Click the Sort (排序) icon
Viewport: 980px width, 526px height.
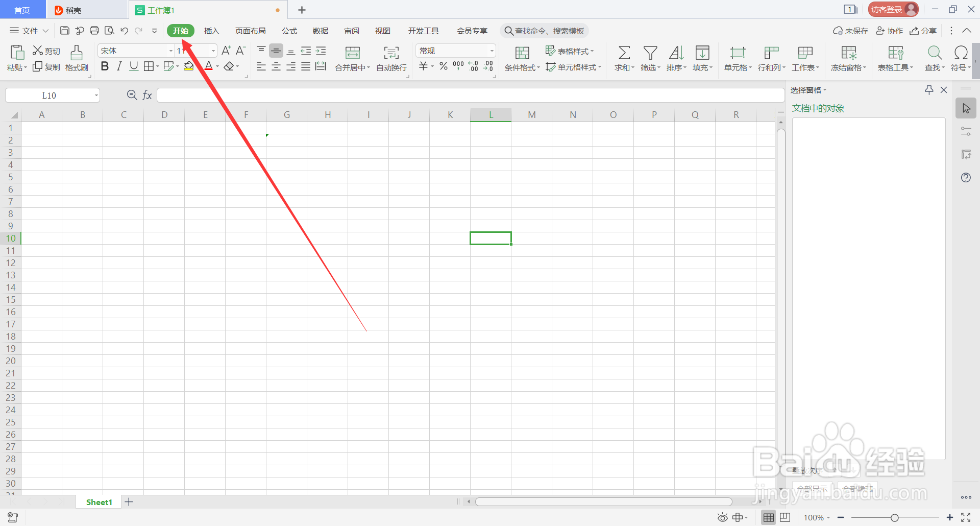click(676, 53)
